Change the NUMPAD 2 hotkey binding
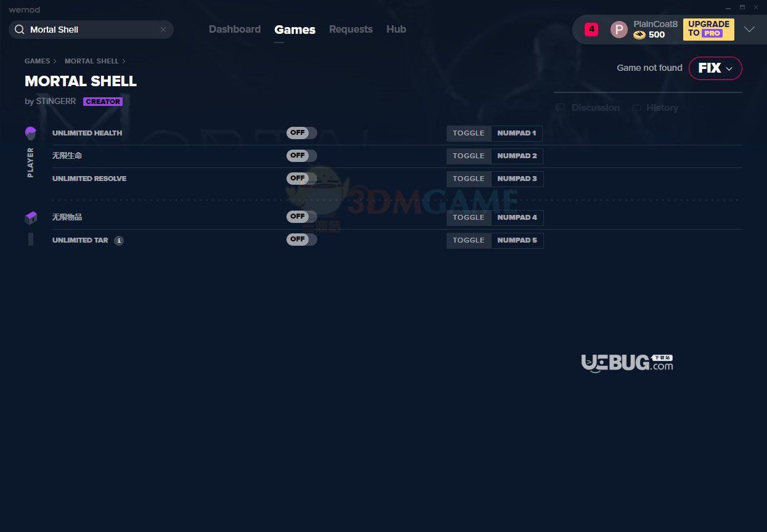This screenshot has height=532, width=767. 517,156
